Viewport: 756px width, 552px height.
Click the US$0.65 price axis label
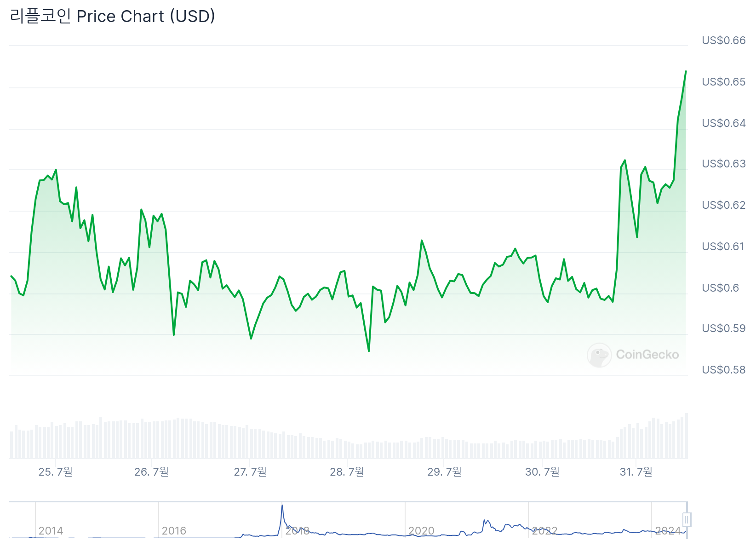tap(723, 82)
